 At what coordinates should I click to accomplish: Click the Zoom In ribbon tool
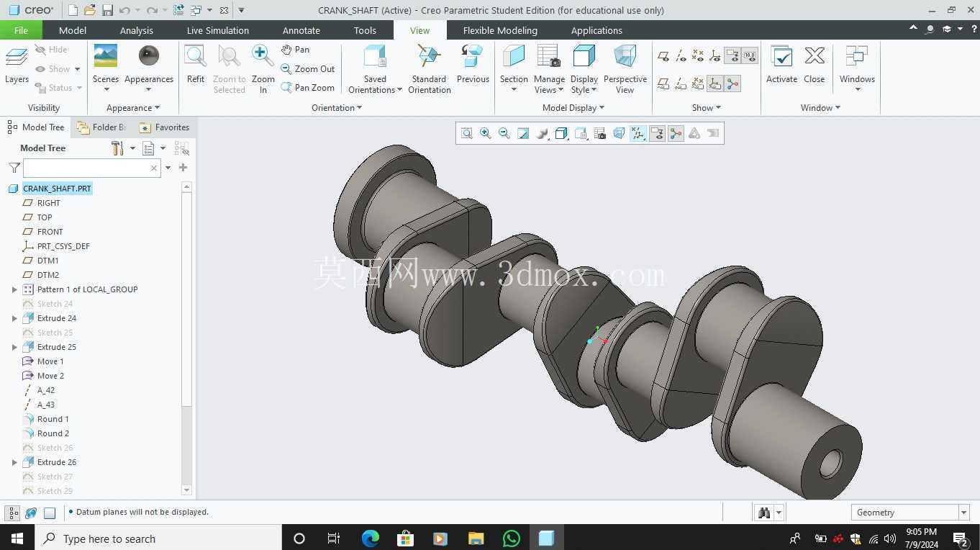click(x=263, y=69)
